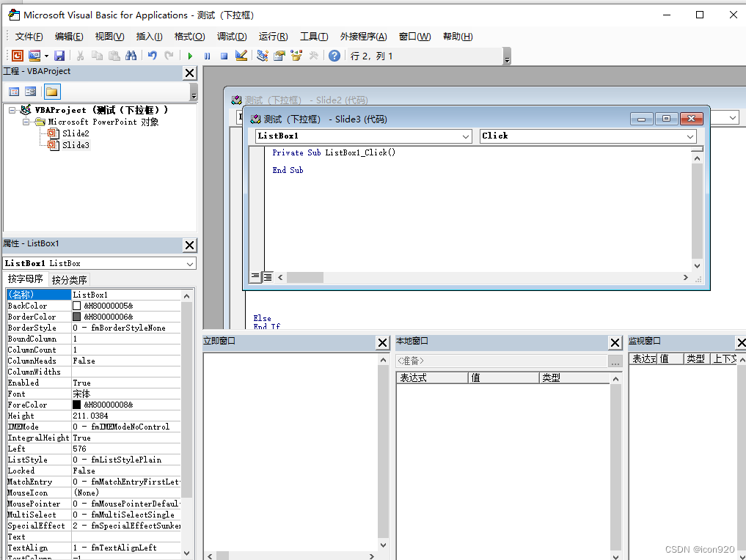Toggle Full Module View button in Slide3 code window
The width and height of the screenshot is (746, 560).
pyautogui.click(x=268, y=276)
